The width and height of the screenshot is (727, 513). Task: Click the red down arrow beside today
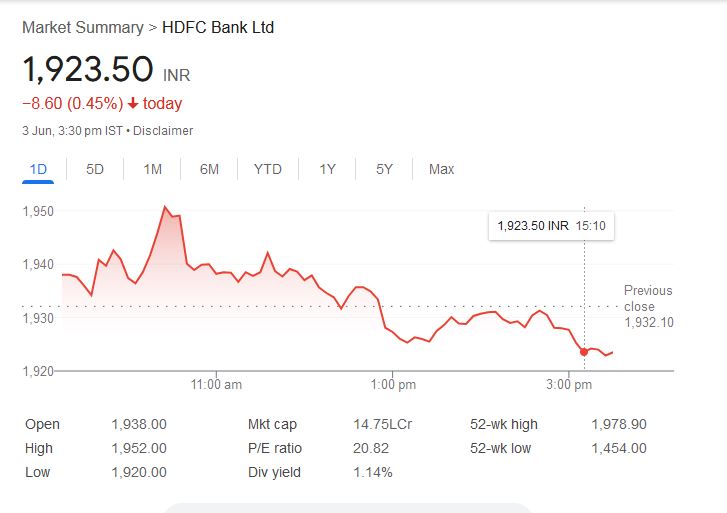coord(133,103)
